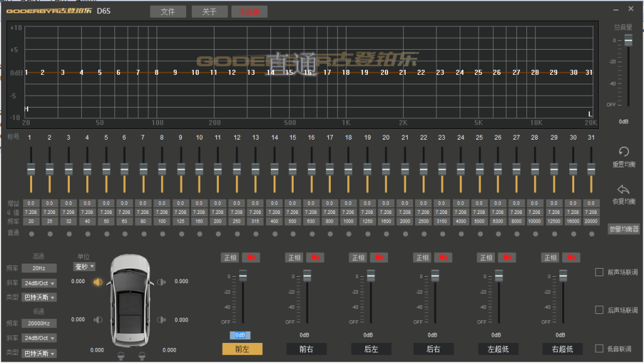Select the 后右 channel tab
This screenshot has width=644, height=363.
pos(433,349)
